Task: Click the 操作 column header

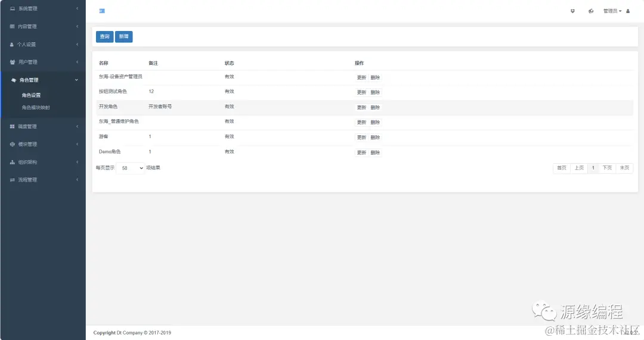Action: point(360,63)
